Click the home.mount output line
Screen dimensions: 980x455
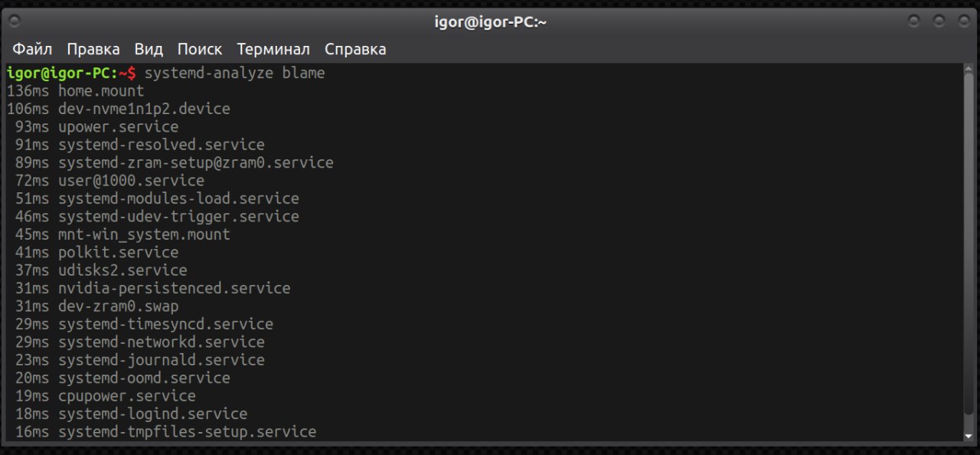100,91
